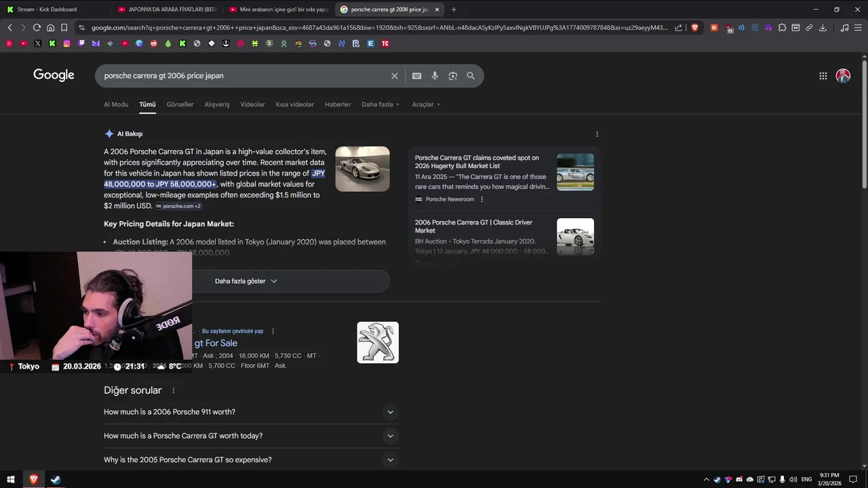Switch to the Videolar tab
Image resolution: width=868 pixels, height=488 pixels.
tap(252, 104)
